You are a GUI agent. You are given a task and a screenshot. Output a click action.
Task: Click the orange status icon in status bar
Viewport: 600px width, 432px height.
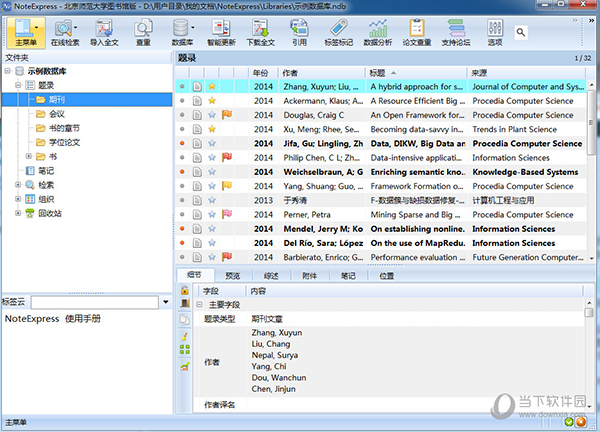[x=581, y=422]
